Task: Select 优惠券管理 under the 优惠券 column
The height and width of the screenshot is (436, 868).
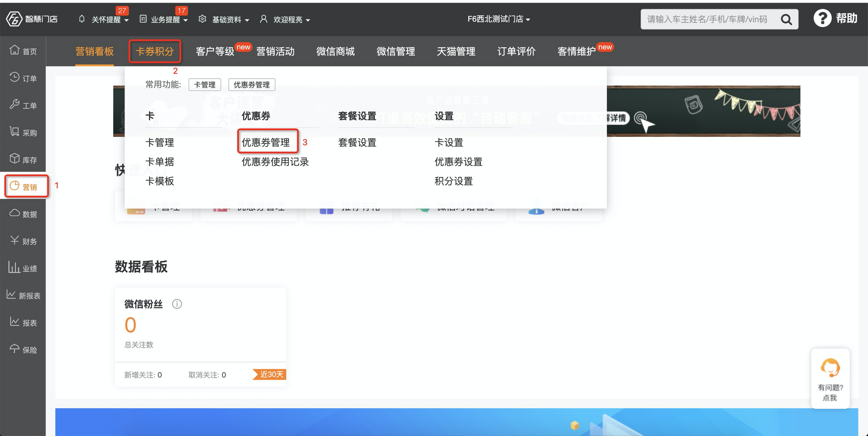Action: click(266, 142)
